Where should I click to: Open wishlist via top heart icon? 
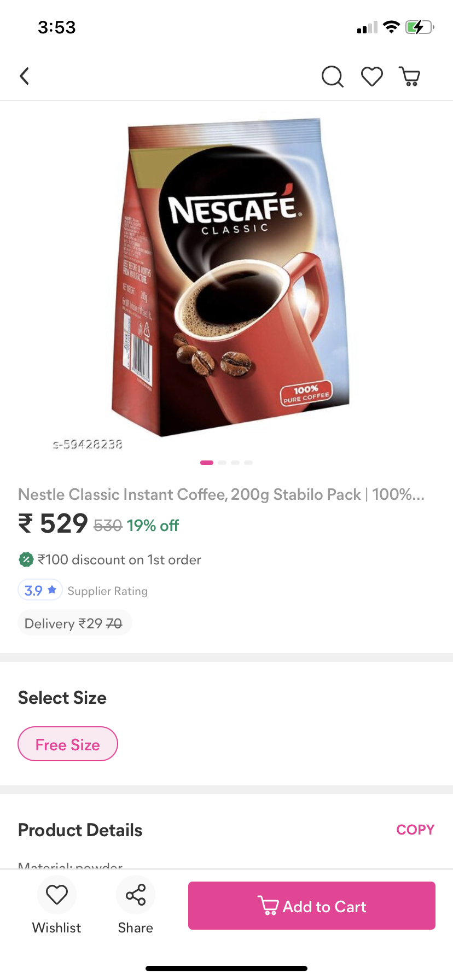click(x=372, y=77)
